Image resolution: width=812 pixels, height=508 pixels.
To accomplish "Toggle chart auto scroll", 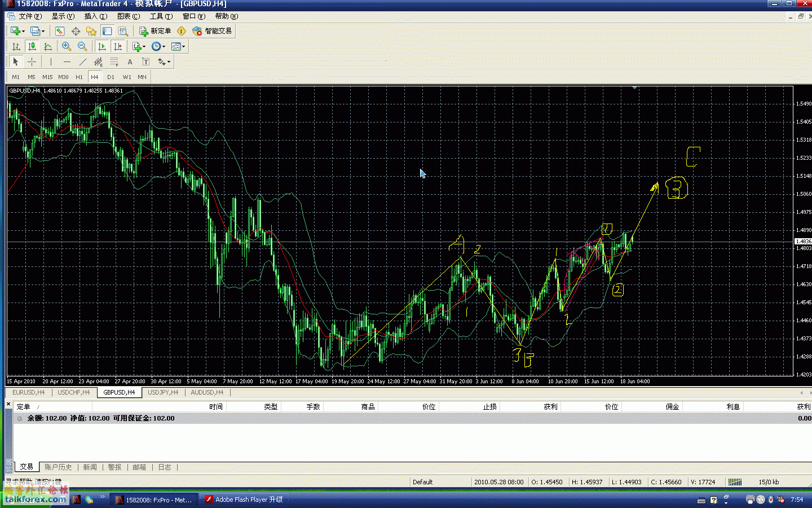I will pos(101,46).
